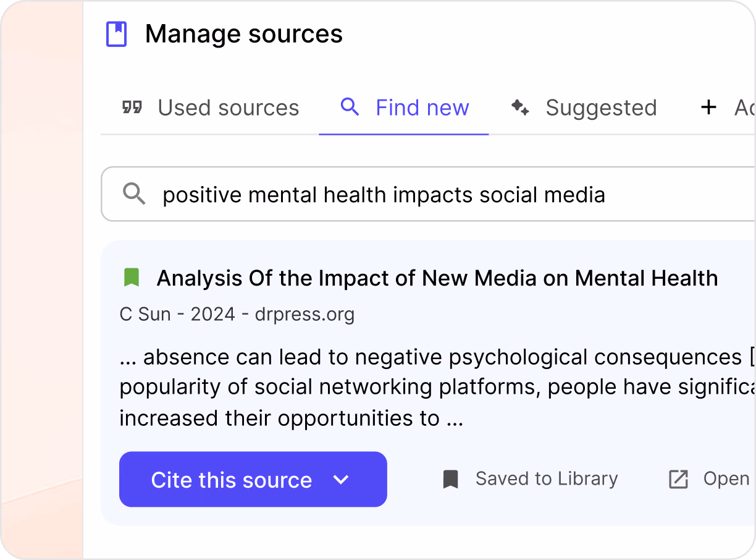Viewport: 756px width, 560px height.
Task: Select the Find new tab
Action: [x=422, y=107]
